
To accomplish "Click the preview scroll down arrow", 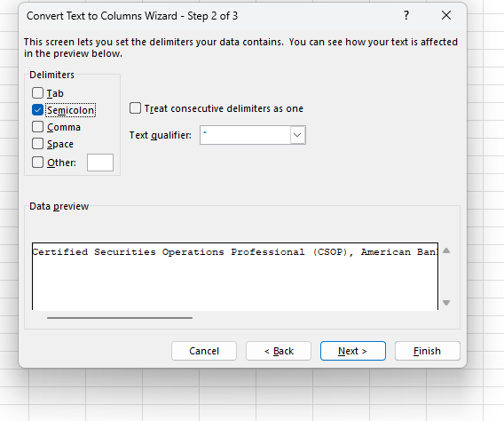I will pyautogui.click(x=446, y=303).
